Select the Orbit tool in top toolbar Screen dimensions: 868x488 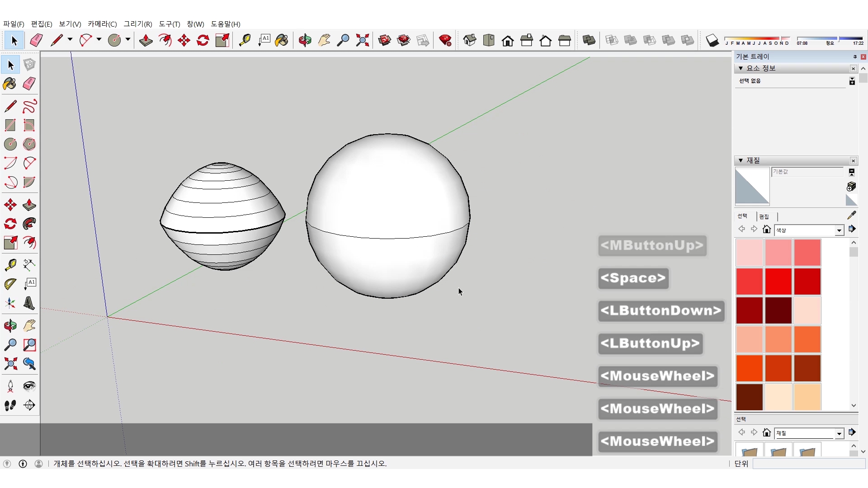point(305,41)
